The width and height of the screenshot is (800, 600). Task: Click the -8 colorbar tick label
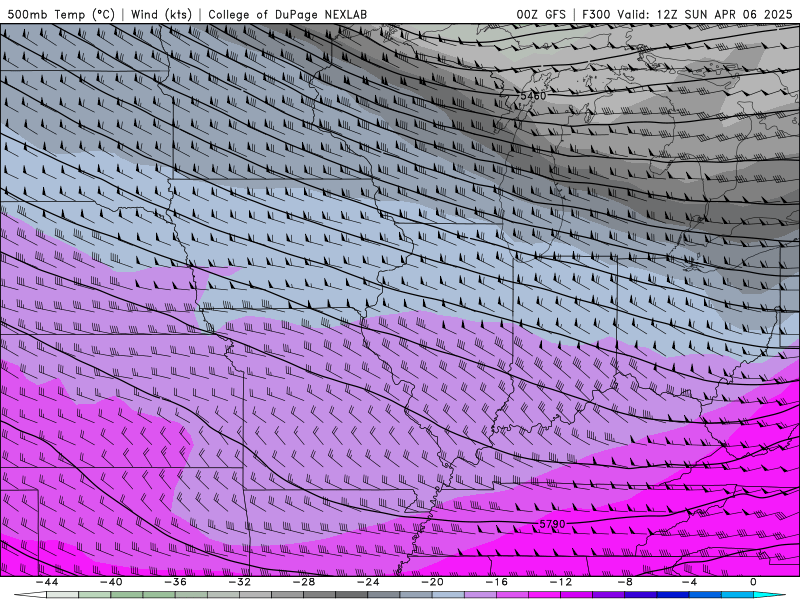point(624,582)
